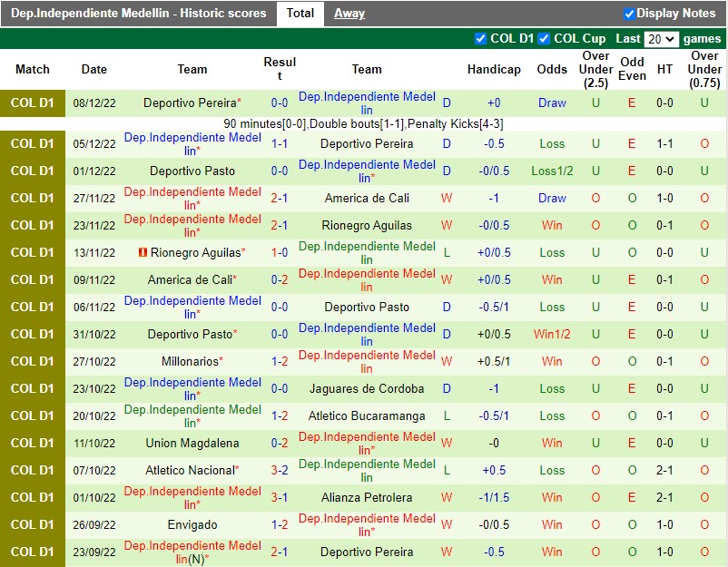This screenshot has height=567, width=728.
Task: Click the COL D1 badge on 08/12/22 row
Action: (33, 103)
